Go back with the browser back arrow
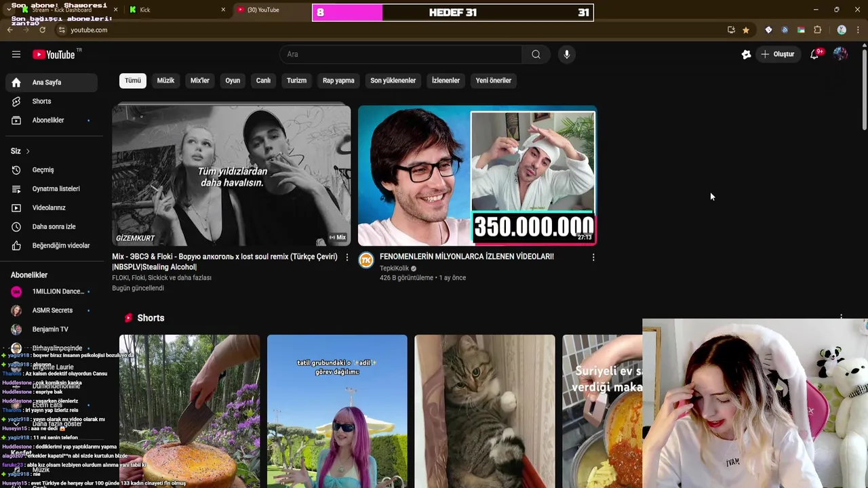Image resolution: width=868 pixels, height=488 pixels. click(x=10, y=30)
